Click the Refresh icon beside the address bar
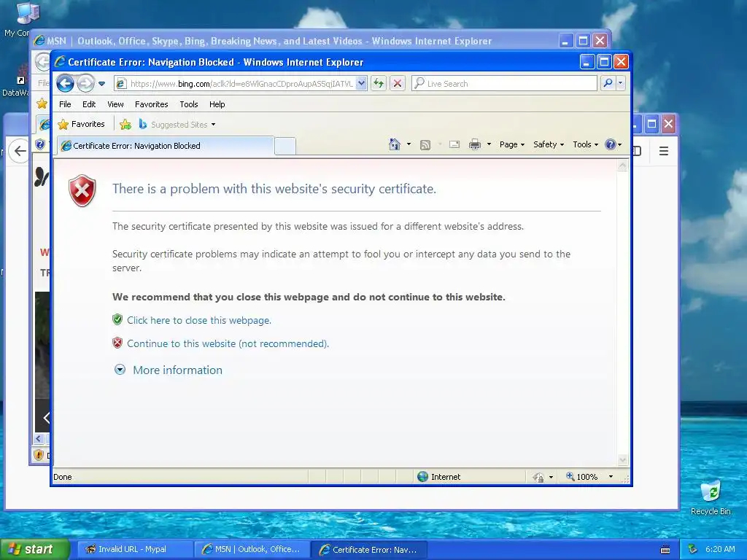Image resolution: width=747 pixels, height=560 pixels. [379, 84]
